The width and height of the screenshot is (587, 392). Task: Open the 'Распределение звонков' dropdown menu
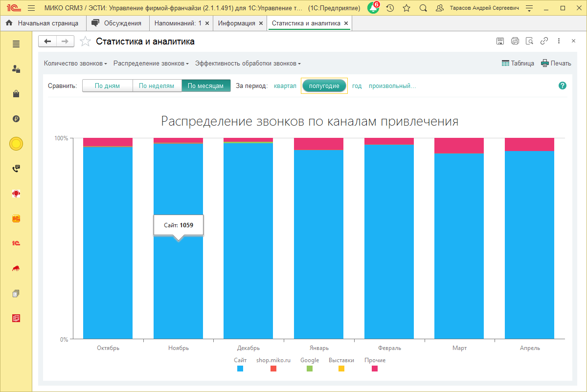coord(151,64)
